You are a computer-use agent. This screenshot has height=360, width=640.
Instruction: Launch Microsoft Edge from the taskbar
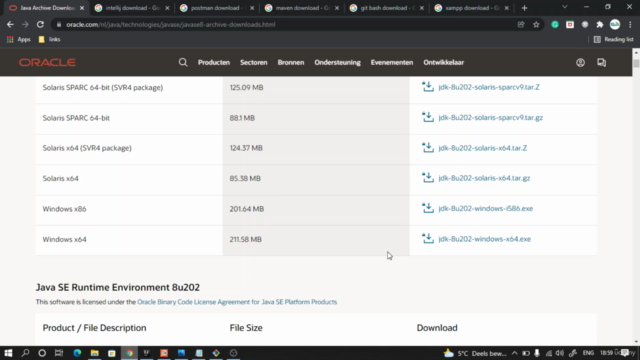[x=77, y=353]
